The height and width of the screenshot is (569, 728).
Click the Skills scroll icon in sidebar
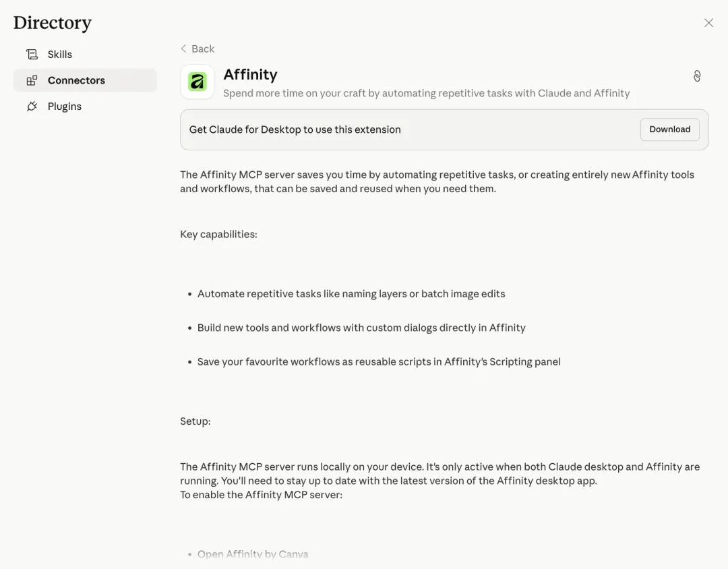[x=32, y=55]
